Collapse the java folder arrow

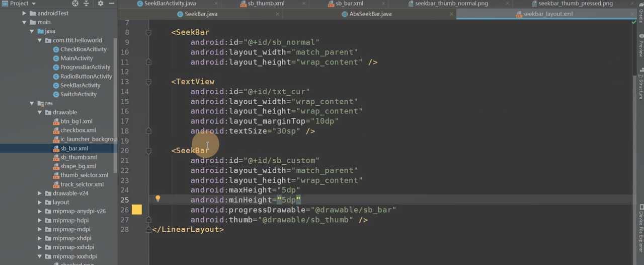tap(32, 31)
